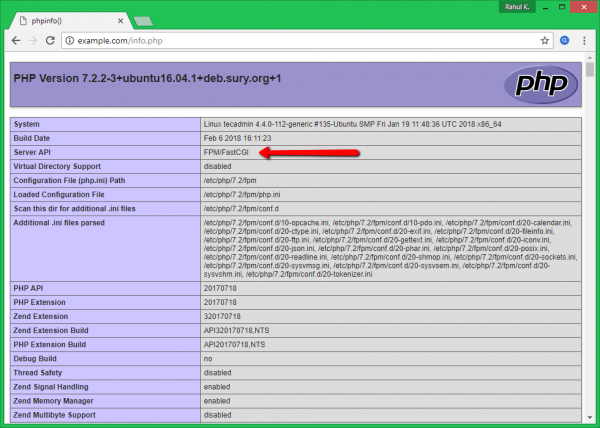The height and width of the screenshot is (428, 600).
Task: Click the Forward navigation arrow
Action: coord(33,41)
